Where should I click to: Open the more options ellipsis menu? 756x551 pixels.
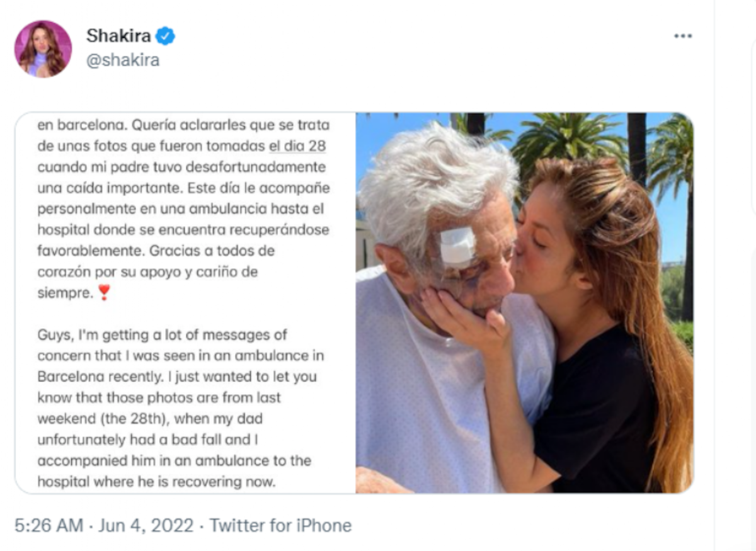point(683,36)
